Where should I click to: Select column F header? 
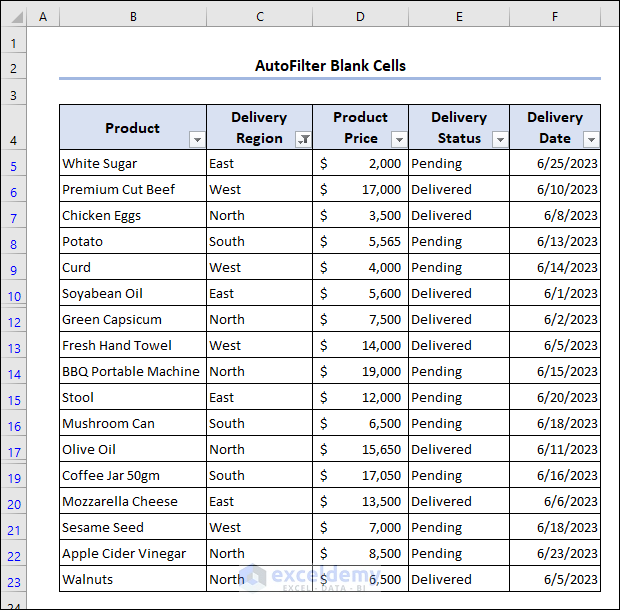point(555,17)
